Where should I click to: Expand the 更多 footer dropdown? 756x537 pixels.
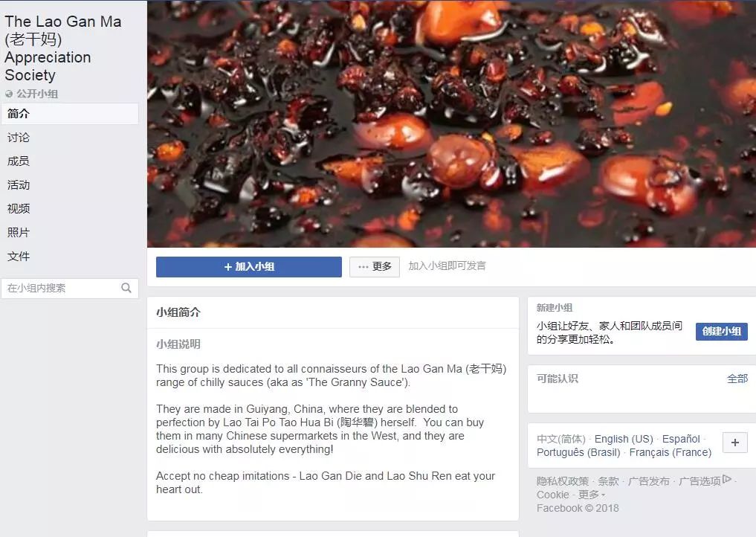click(x=592, y=495)
